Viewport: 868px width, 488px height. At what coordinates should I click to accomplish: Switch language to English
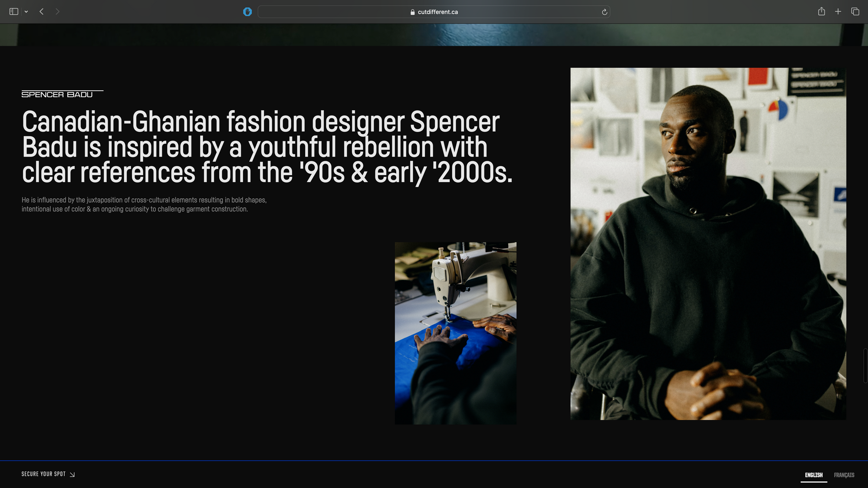[813, 475]
